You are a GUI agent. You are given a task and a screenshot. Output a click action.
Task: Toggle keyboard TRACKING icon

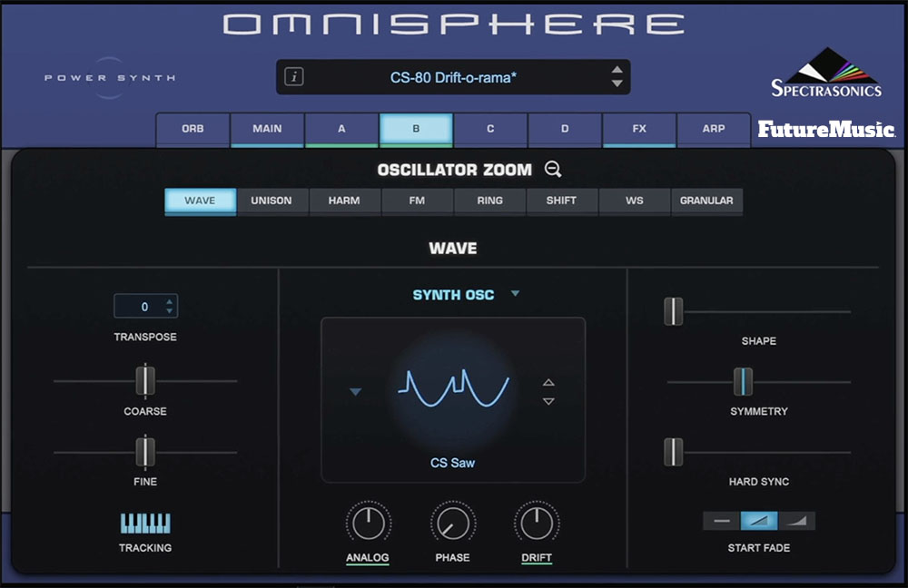point(145,524)
